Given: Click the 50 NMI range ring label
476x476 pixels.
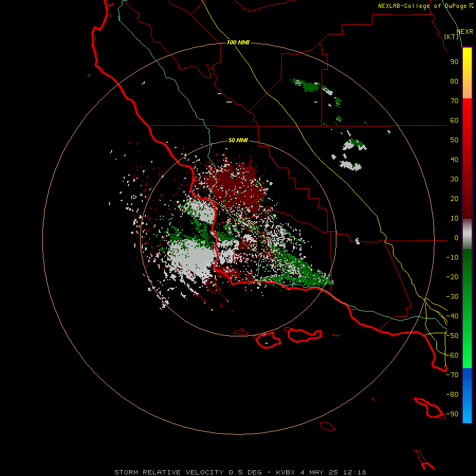Looking at the screenshot, I should coord(238,140).
